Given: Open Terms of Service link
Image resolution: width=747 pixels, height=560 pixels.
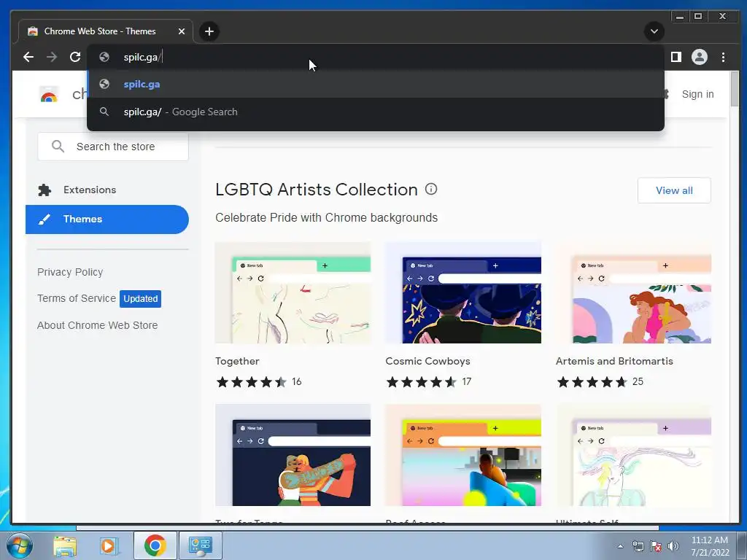Looking at the screenshot, I should (x=76, y=298).
